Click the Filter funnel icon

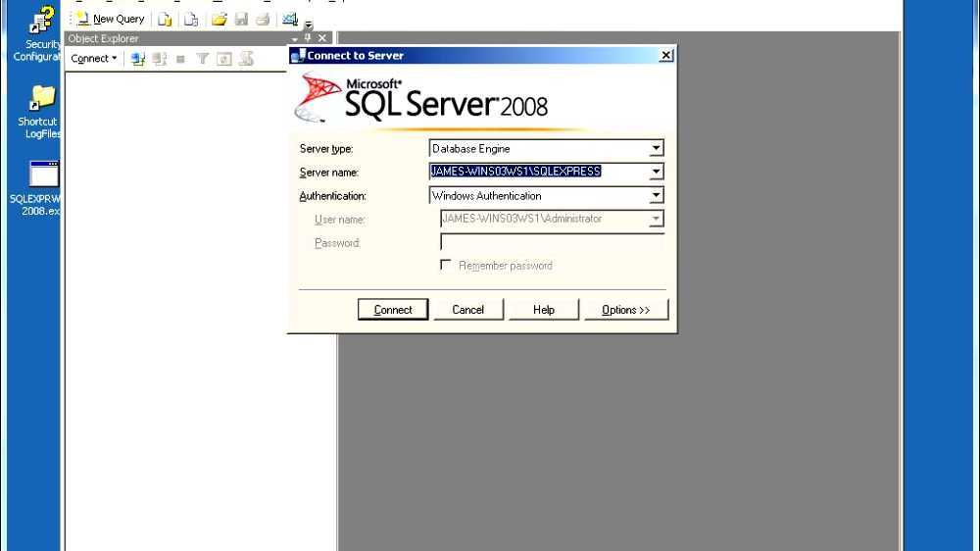click(203, 59)
